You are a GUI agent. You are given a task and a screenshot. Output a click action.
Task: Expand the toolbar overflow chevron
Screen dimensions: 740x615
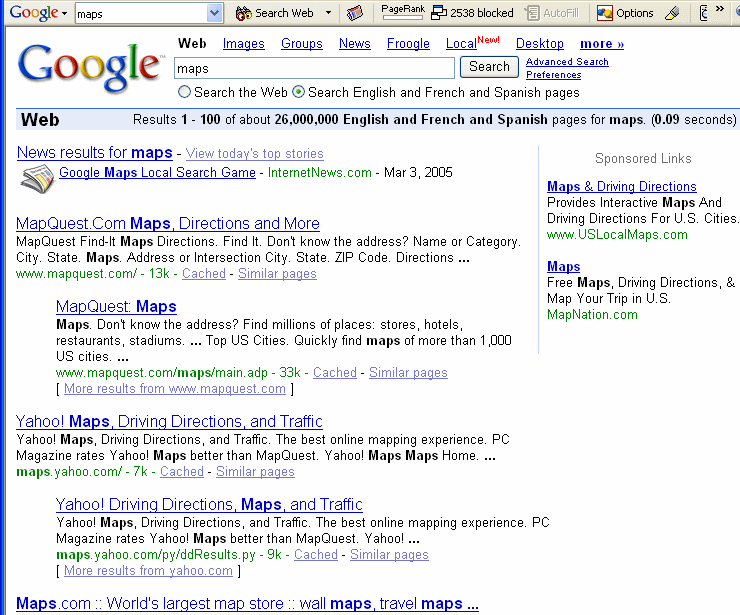tap(720, 8)
